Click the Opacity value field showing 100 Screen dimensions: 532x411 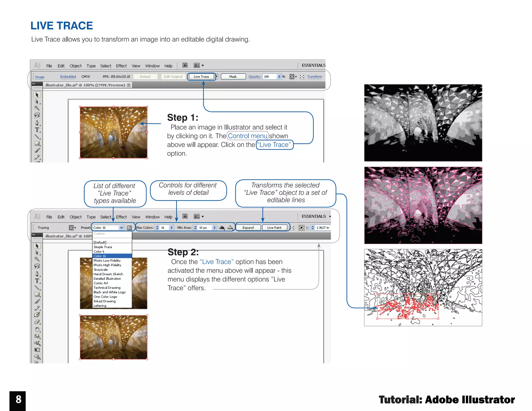(270, 77)
